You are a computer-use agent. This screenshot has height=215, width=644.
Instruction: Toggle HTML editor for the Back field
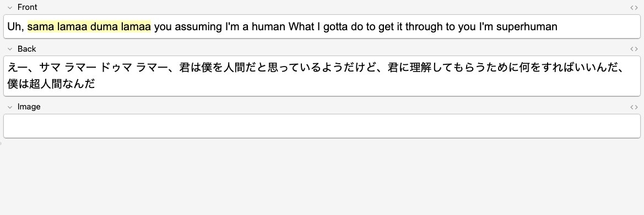[634, 49]
